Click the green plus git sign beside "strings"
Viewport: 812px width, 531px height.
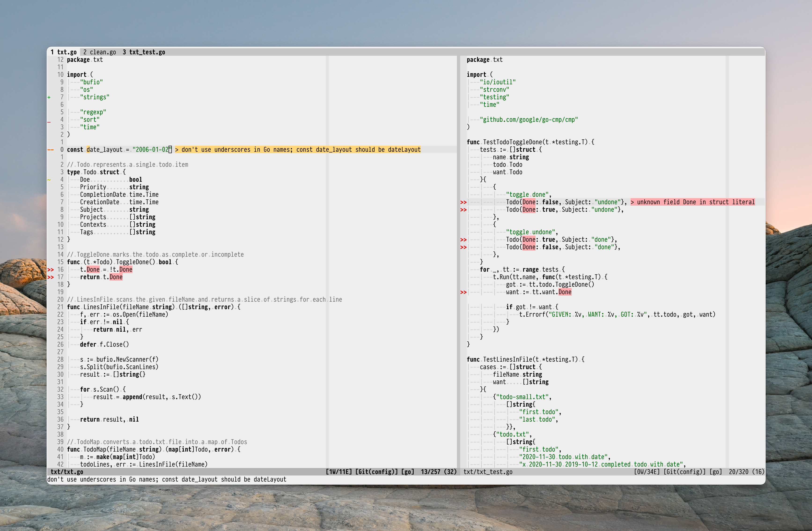(x=49, y=97)
